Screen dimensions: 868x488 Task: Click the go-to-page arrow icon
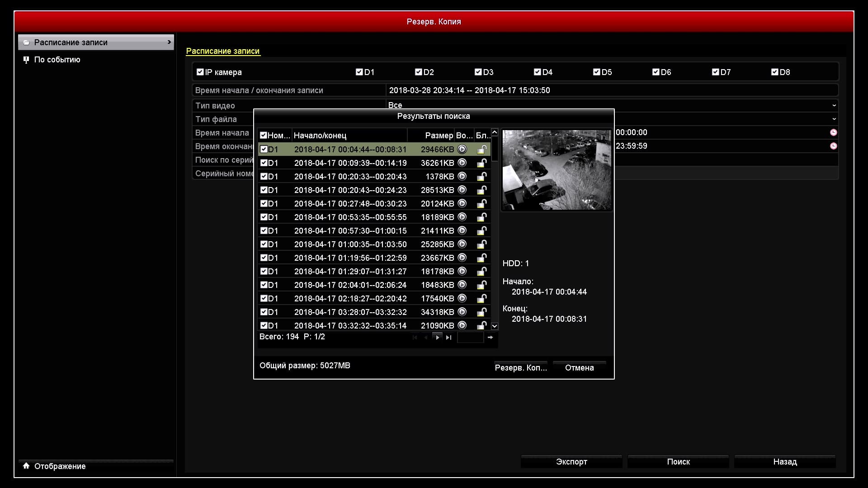[x=490, y=337]
